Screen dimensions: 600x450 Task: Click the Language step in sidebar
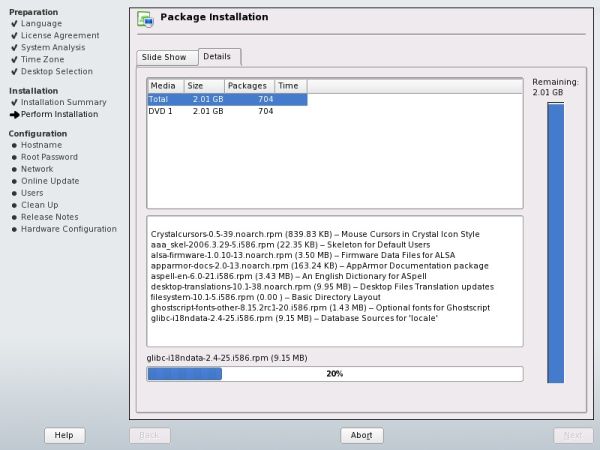coord(41,24)
